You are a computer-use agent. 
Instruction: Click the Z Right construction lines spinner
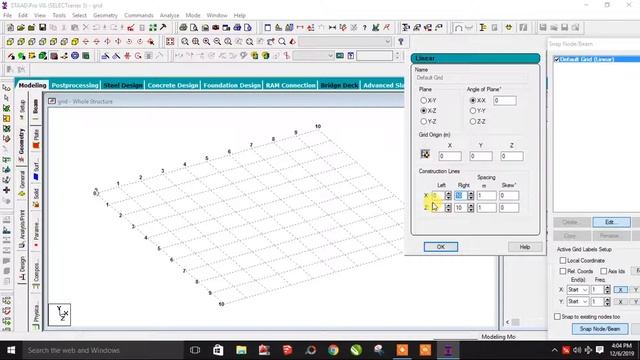click(x=471, y=208)
